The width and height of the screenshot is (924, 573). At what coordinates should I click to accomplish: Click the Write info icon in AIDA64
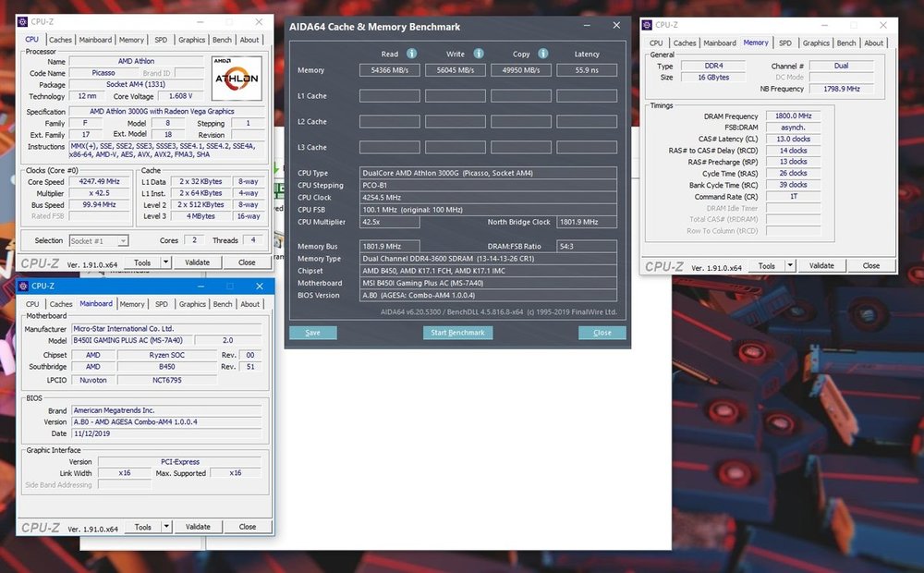point(479,54)
